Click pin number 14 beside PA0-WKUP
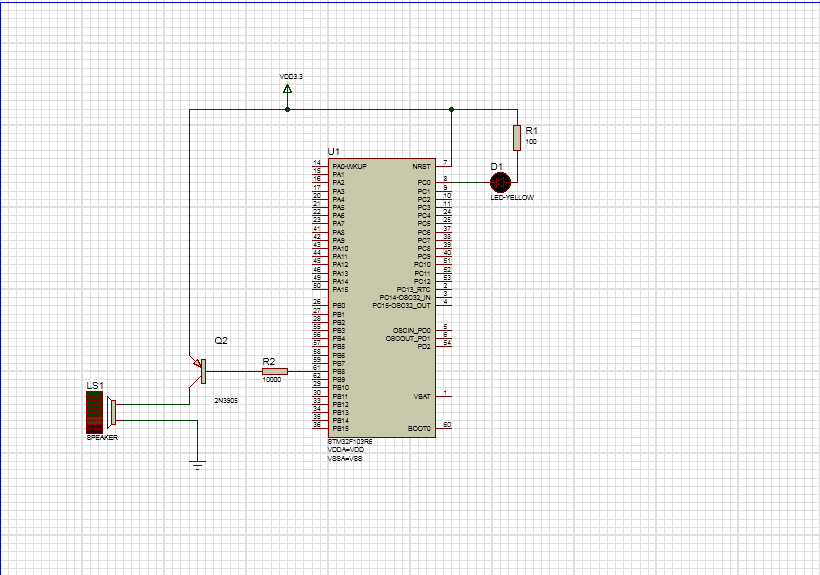 [317, 163]
